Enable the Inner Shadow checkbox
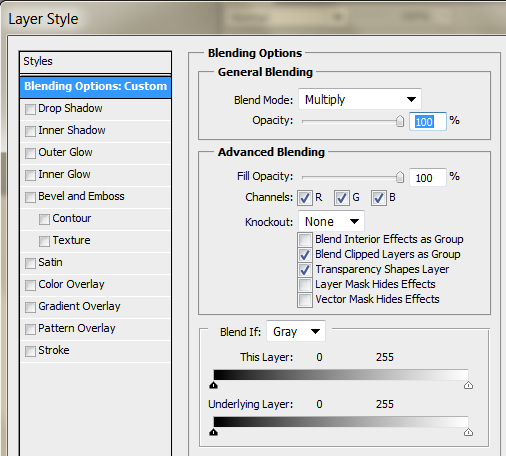This screenshot has height=456, width=506. (x=30, y=131)
